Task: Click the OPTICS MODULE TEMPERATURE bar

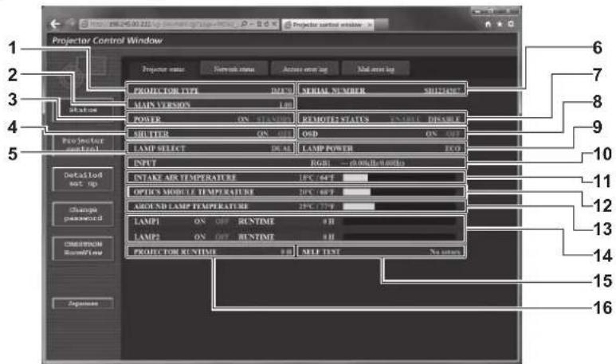Action: tap(399, 192)
